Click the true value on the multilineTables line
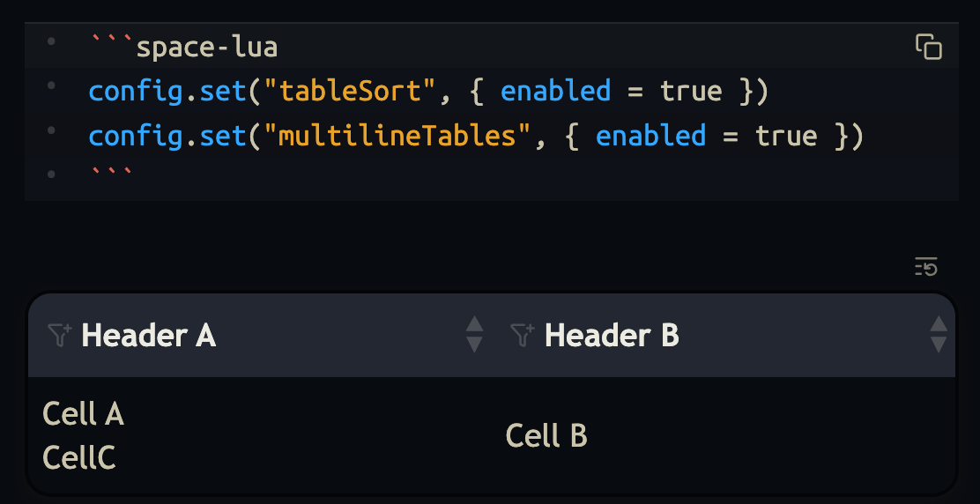The height and width of the screenshot is (504, 980). tap(786, 136)
